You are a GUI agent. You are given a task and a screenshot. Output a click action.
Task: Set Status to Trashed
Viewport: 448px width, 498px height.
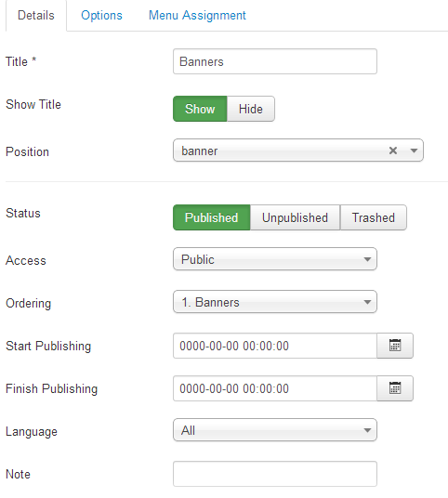(x=374, y=217)
